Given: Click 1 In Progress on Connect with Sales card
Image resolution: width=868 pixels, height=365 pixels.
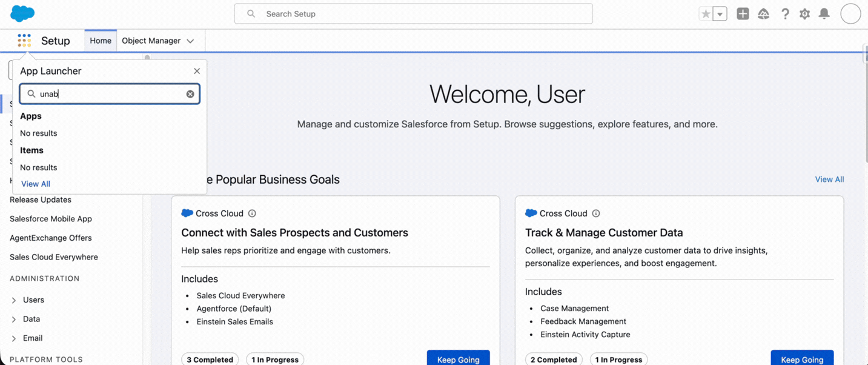Looking at the screenshot, I should tap(275, 359).
